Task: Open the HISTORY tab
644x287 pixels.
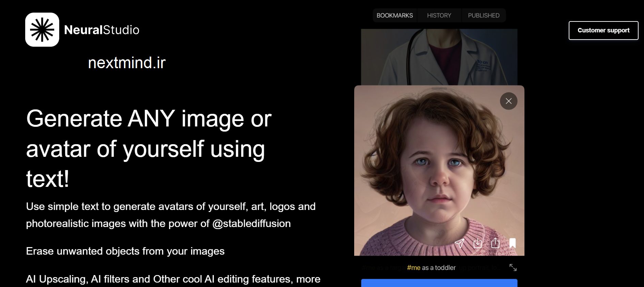Action: coord(439,15)
